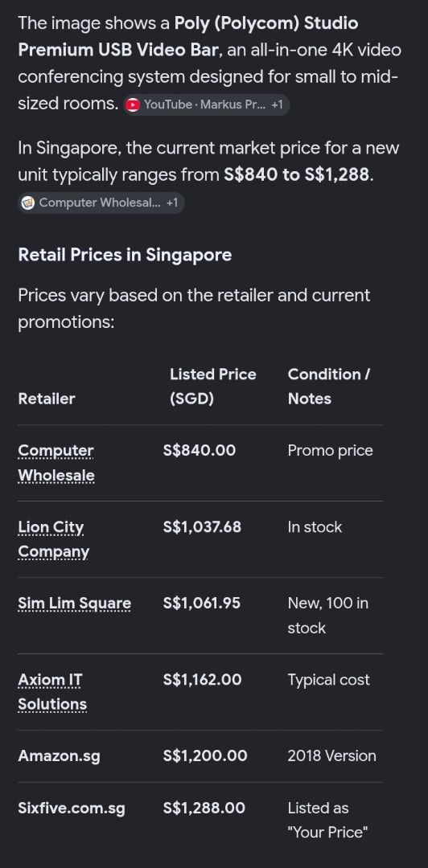
Task: Click the red YouTube icon
Action: point(133,104)
